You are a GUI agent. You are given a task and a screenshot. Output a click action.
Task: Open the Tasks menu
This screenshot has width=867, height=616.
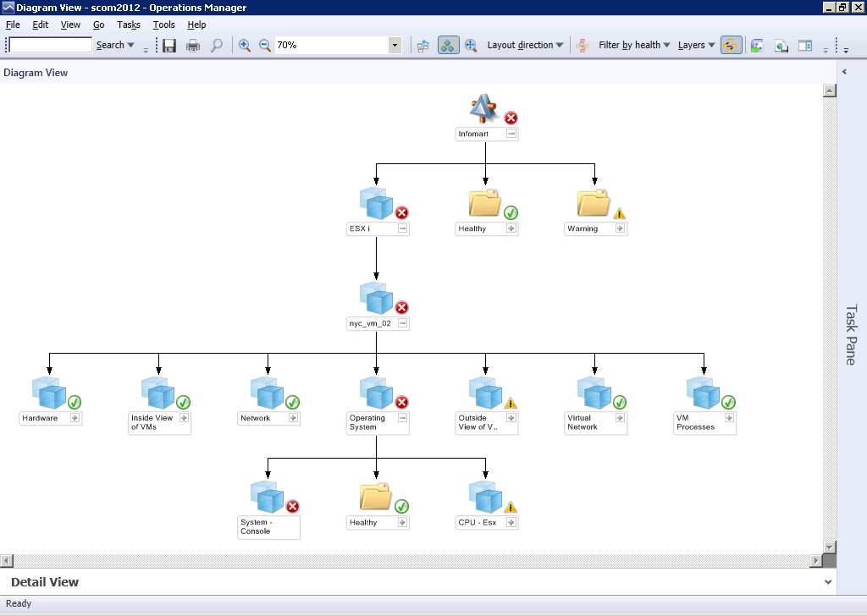(x=129, y=25)
